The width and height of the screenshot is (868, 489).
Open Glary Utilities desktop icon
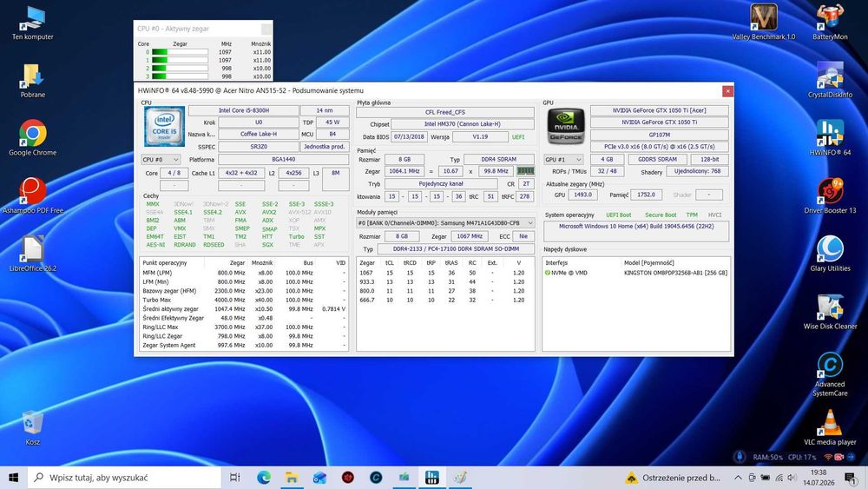[830, 254]
